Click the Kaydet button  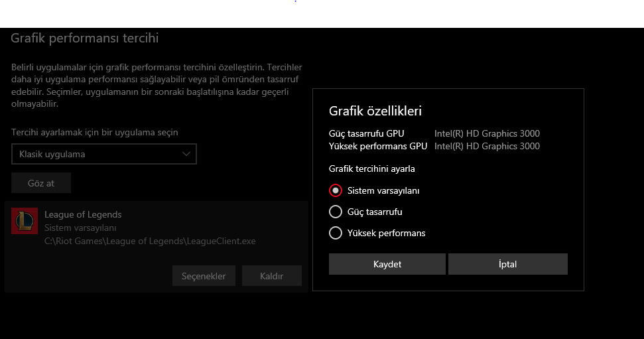click(387, 264)
